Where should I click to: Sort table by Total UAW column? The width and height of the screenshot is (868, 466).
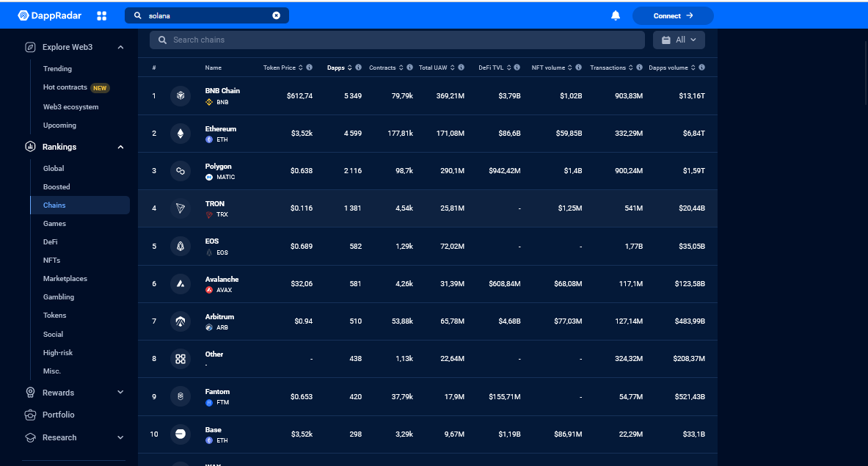pyautogui.click(x=437, y=68)
